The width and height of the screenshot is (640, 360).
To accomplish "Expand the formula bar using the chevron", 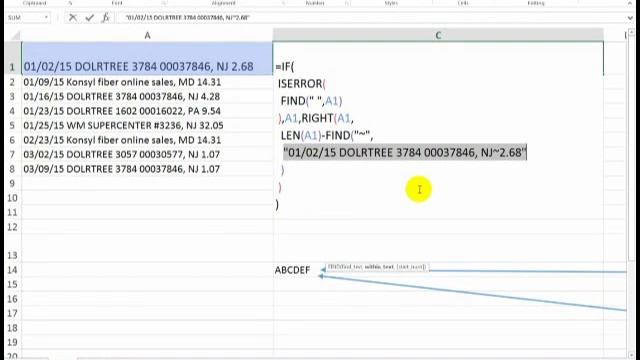I will (x=631, y=18).
